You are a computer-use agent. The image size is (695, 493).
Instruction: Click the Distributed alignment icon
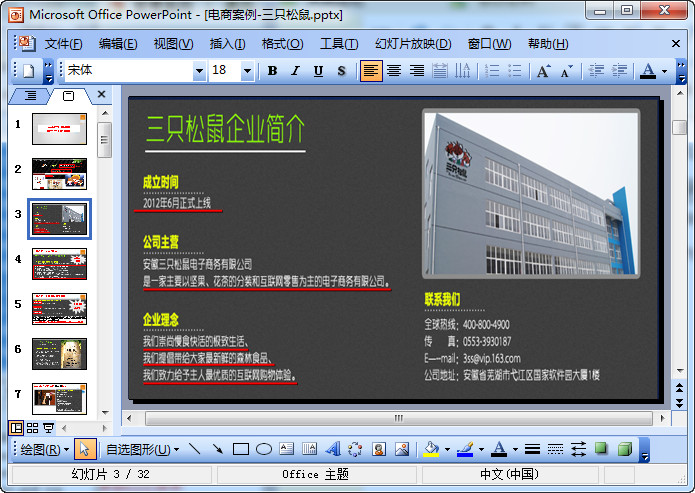[x=440, y=71]
